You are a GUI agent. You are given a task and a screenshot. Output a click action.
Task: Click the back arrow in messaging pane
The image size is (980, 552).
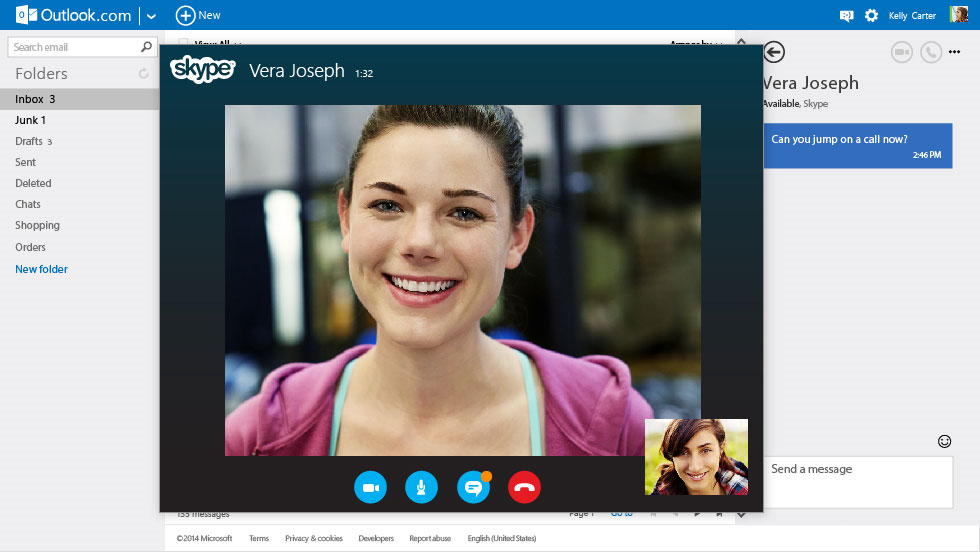774,52
